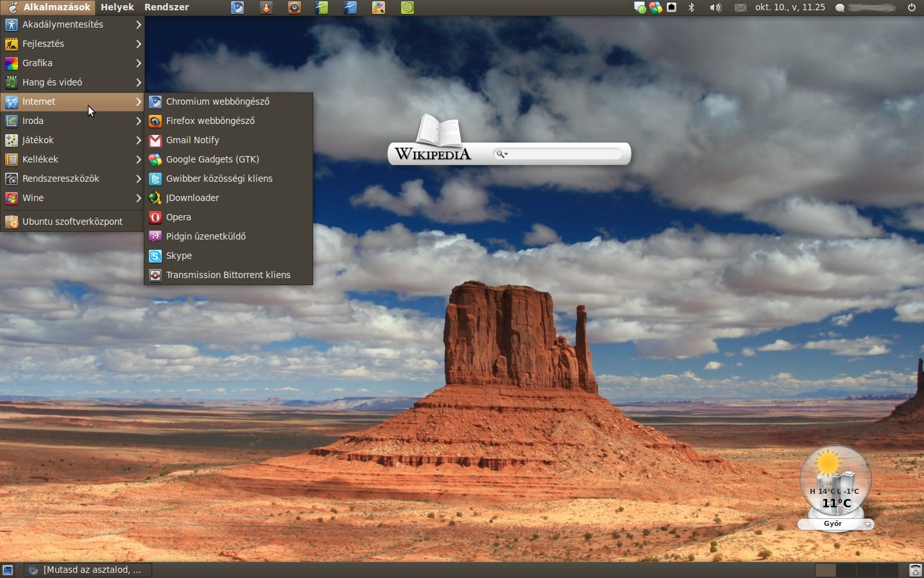924x578 pixels.
Task: Open the Google Gadgets tray icon
Action: click(x=655, y=8)
